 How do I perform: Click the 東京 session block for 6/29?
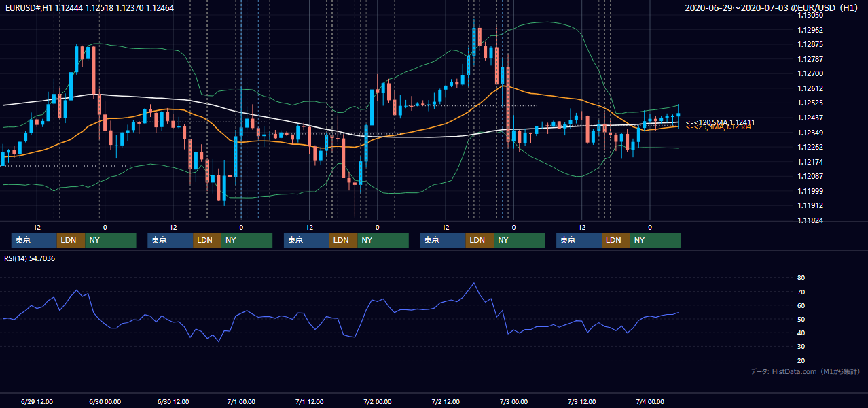coord(35,240)
